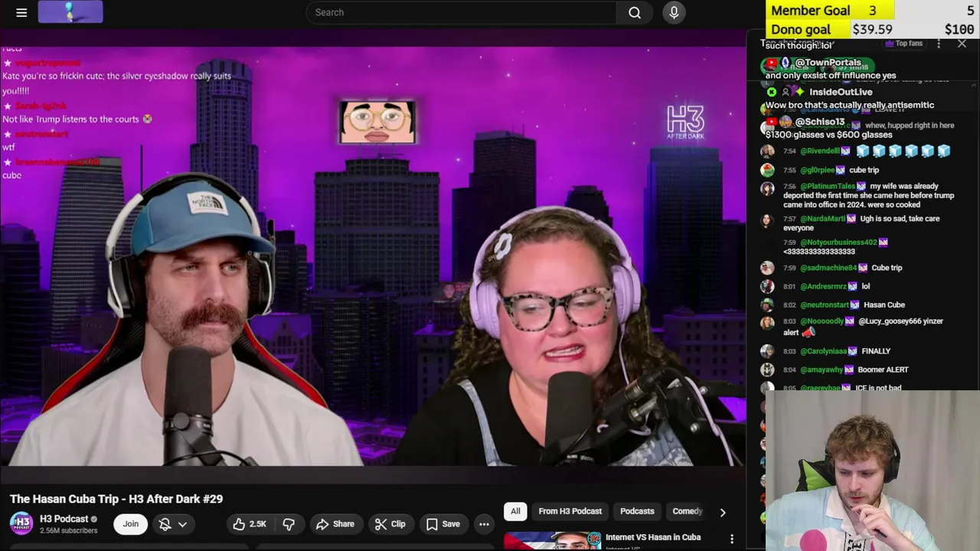Viewport: 980px width, 551px height.
Task: Show more chips with the right arrow
Action: pyautogui.click(x=722, y=512)
